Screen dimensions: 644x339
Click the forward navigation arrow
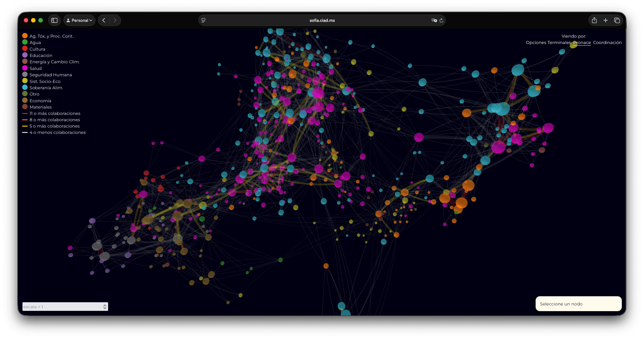(x=115, y=20)
